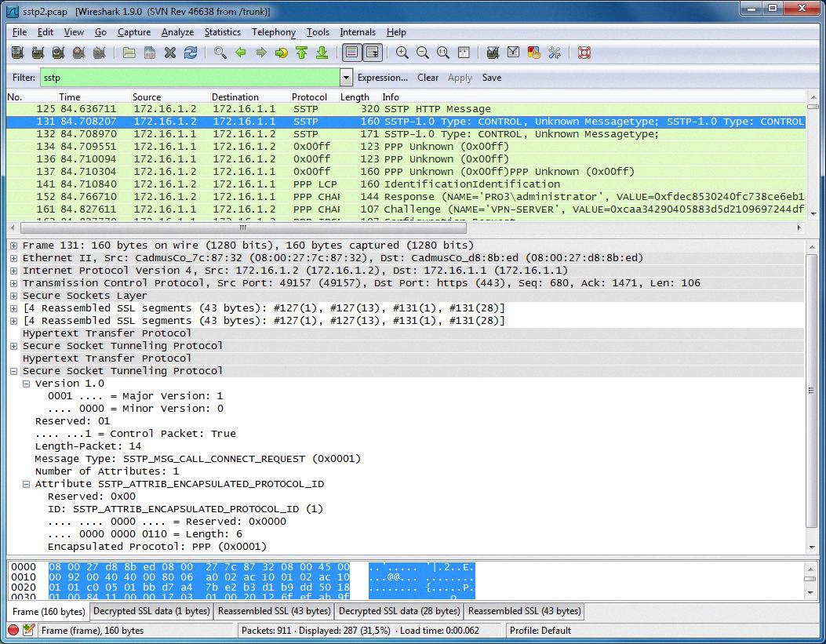Open Wireshark preferences icon

(x=554, y=53)
